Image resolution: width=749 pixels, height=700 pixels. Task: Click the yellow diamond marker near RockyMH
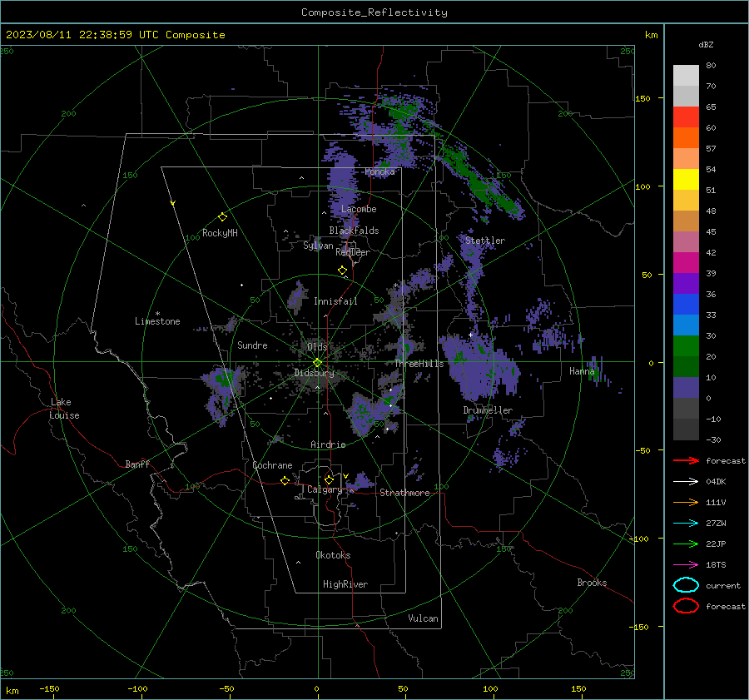pos(222,217)
